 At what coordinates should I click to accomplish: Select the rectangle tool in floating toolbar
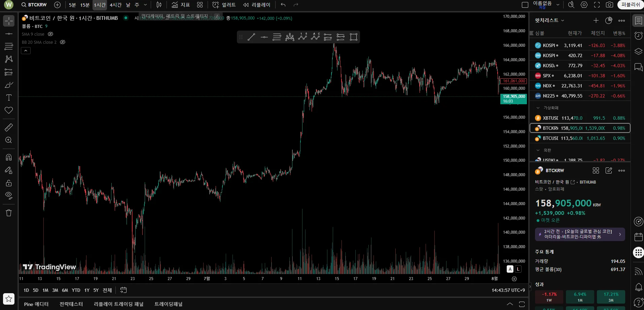click(x=354, y=37)
